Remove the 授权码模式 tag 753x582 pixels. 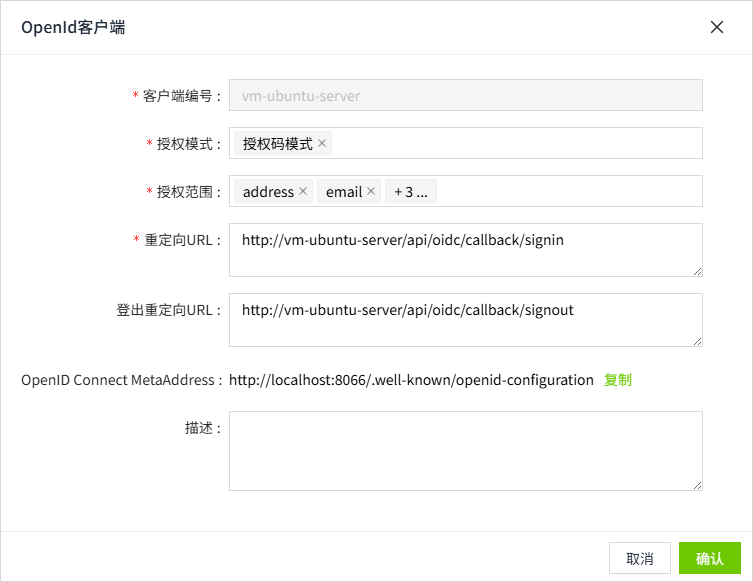coord(322,143)
